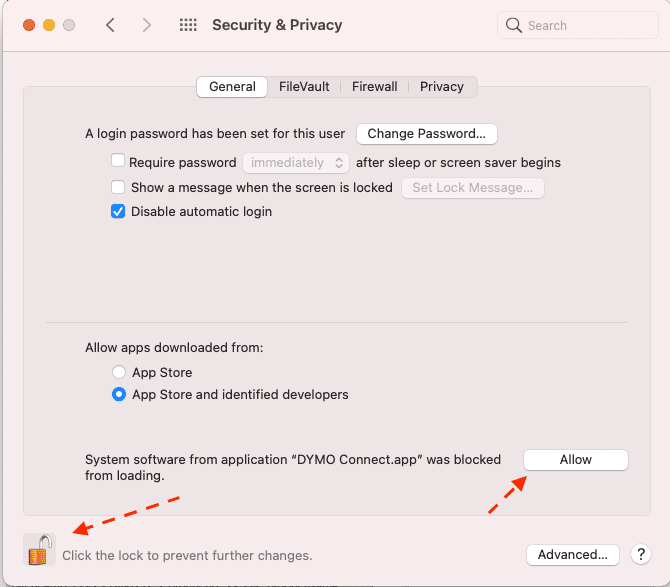Click the Search field
This screenshot has width=670, height=587.
coord(578,25)
